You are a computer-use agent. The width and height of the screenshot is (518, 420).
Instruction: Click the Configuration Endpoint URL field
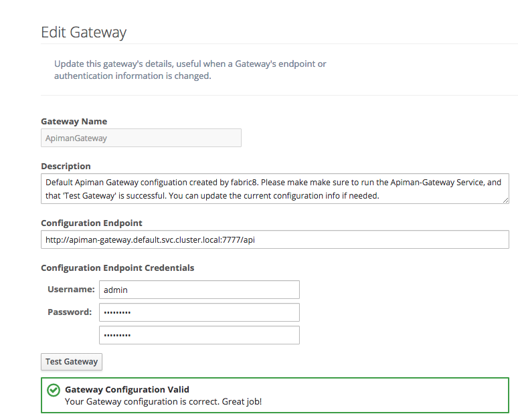[x=274, y=239]
